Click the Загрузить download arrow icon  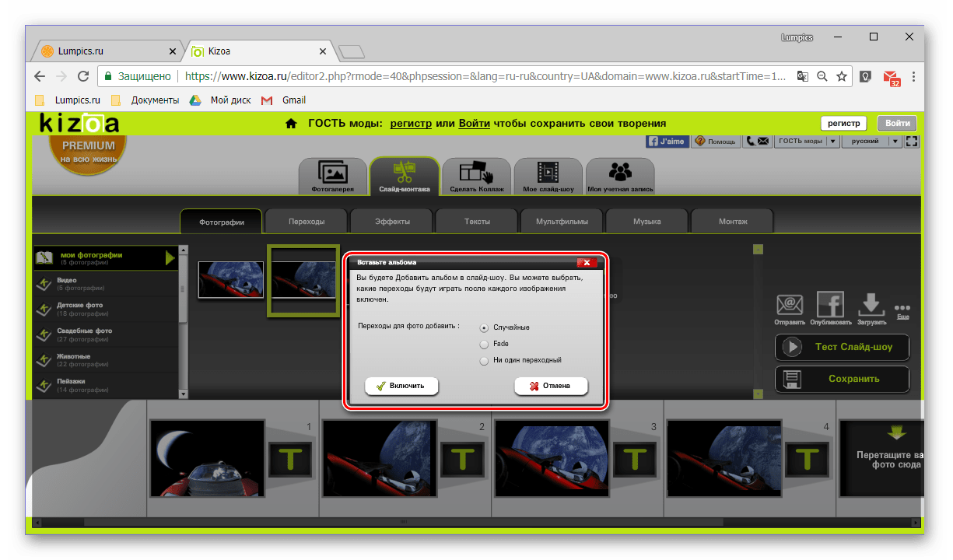(871, 304)
